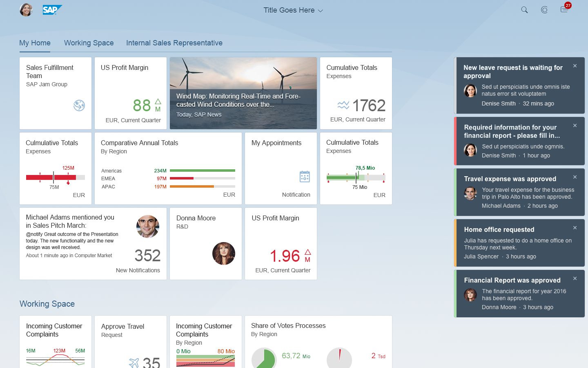This screenshot has height=368, width=588.
Task: Open the My Home tab
Action: pos(35,43)
